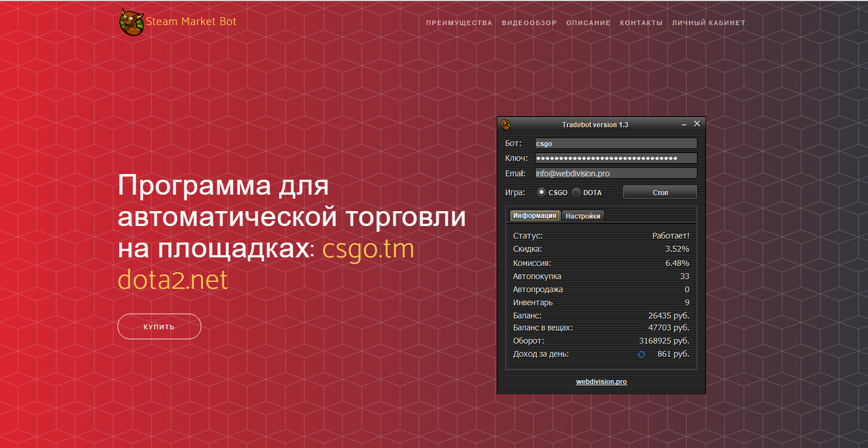Image resolution: width=868 pixels, height=448 pixels.
Task: Click the Steam Market Bot logo icon
Action: coord(131,22)
